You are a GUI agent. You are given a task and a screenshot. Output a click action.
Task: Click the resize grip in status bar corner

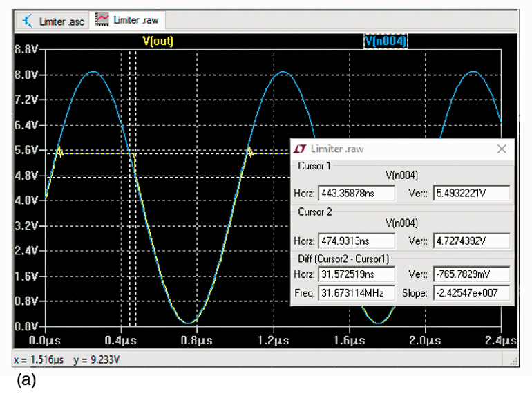point(513,360)
